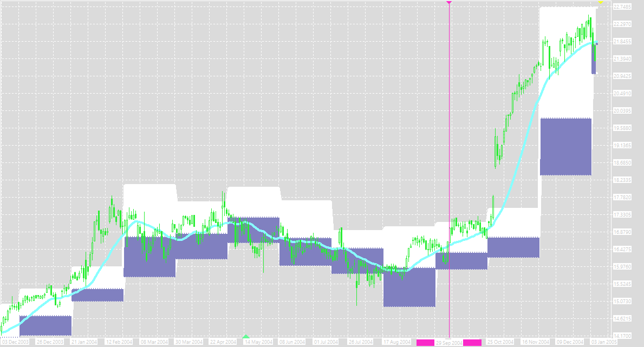
Task: Click the 12 Feb 2004 date label
Action: 119,343
